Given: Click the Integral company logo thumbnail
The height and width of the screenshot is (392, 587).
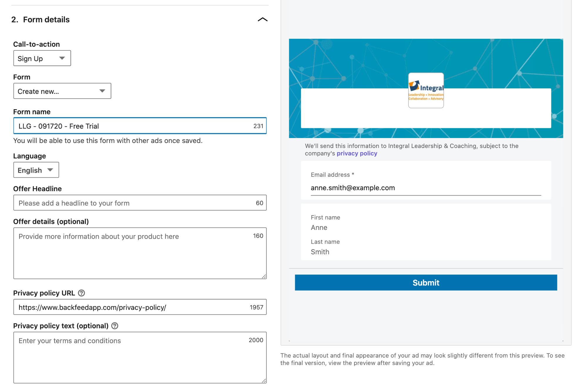Looking at the screenshot, I should click(426, 90).
